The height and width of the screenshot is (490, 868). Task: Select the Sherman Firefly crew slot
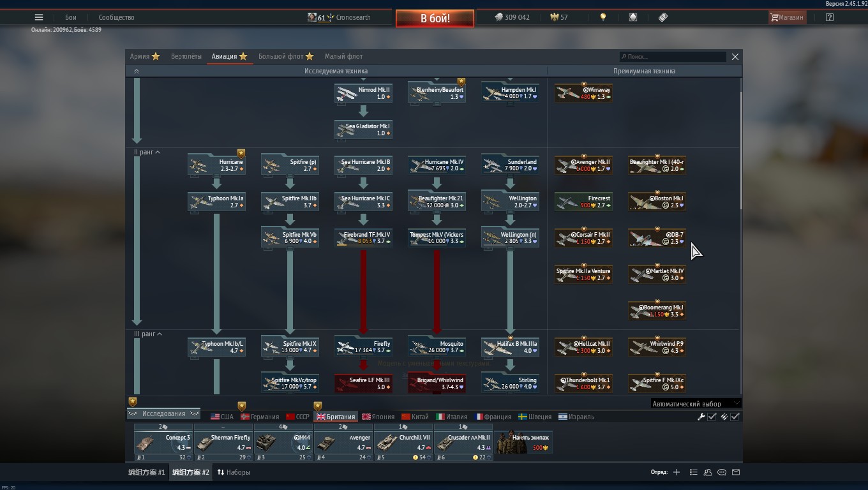coord(223,442)
